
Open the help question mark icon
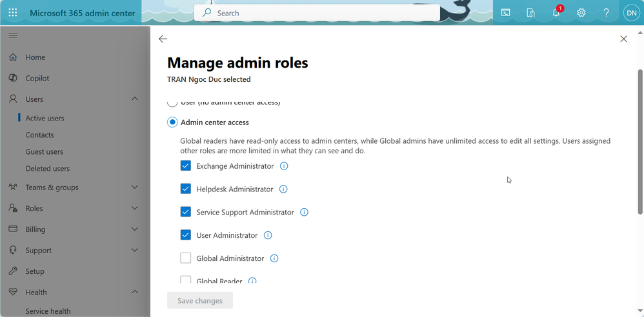[606, 13]
